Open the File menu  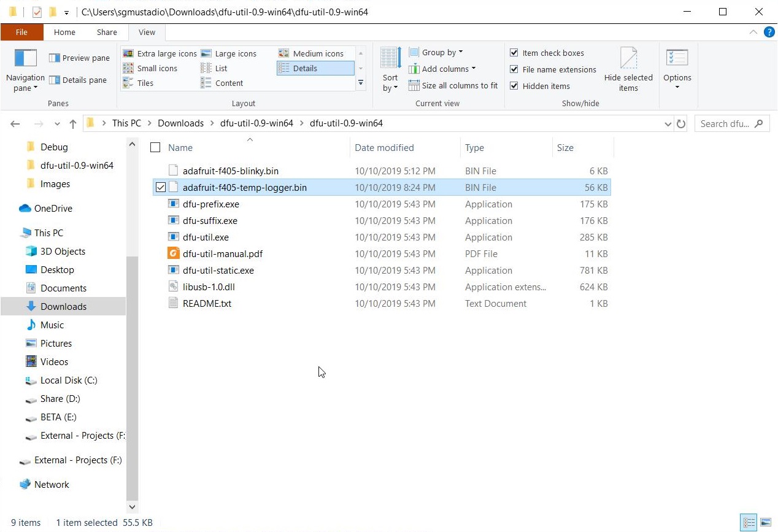pyautogui.click(x=21, y=32)
